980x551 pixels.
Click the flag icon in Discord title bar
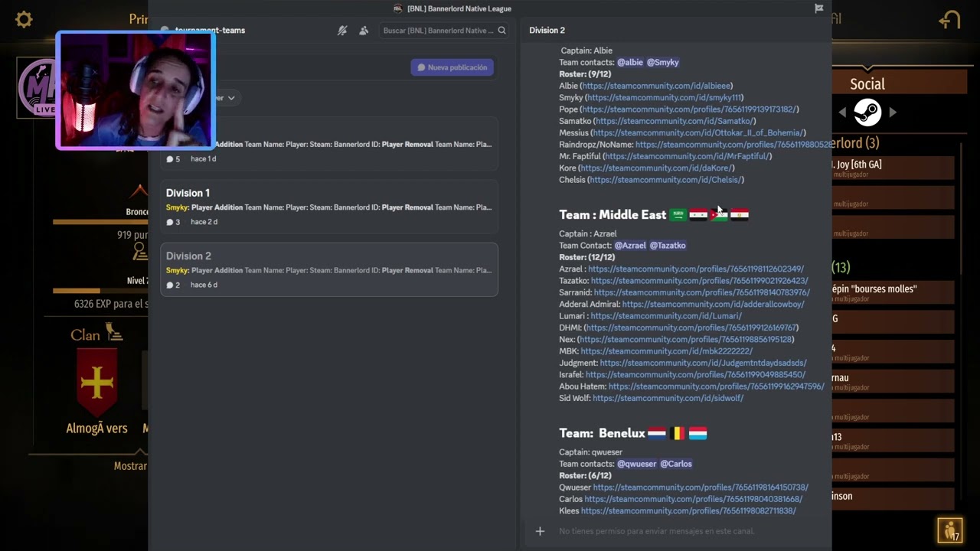(818, 8)
